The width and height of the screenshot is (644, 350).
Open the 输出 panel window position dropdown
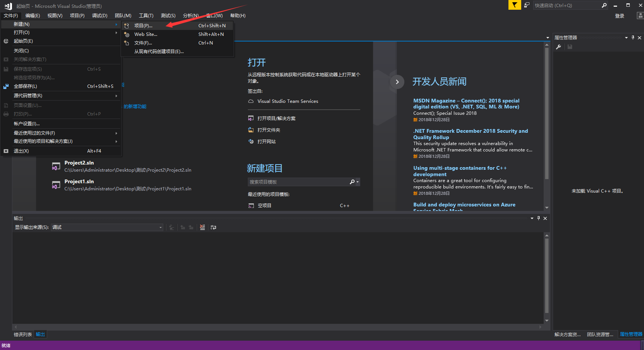pos(532,218)
